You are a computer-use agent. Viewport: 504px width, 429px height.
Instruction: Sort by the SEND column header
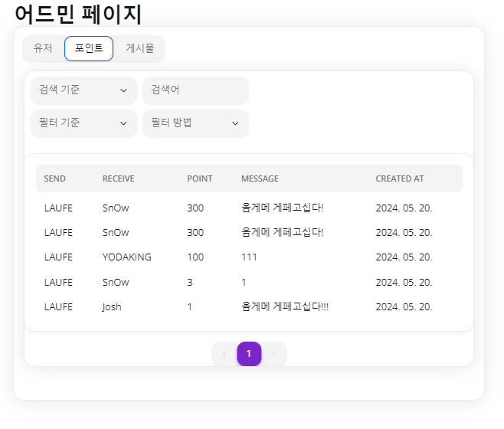(54, 178)
